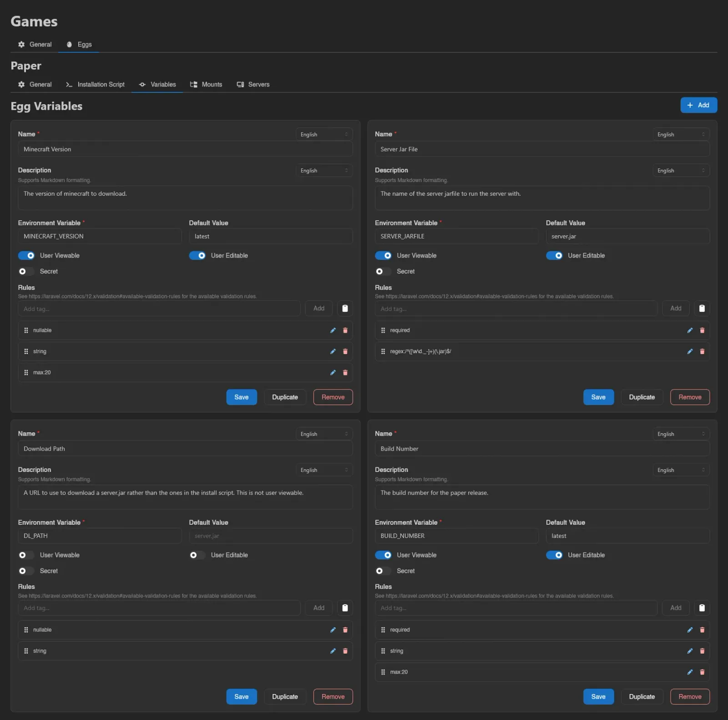The image size is (728, 720).
Task: Delete the required rule in Build Number card
Action: (x=702, y=630)
